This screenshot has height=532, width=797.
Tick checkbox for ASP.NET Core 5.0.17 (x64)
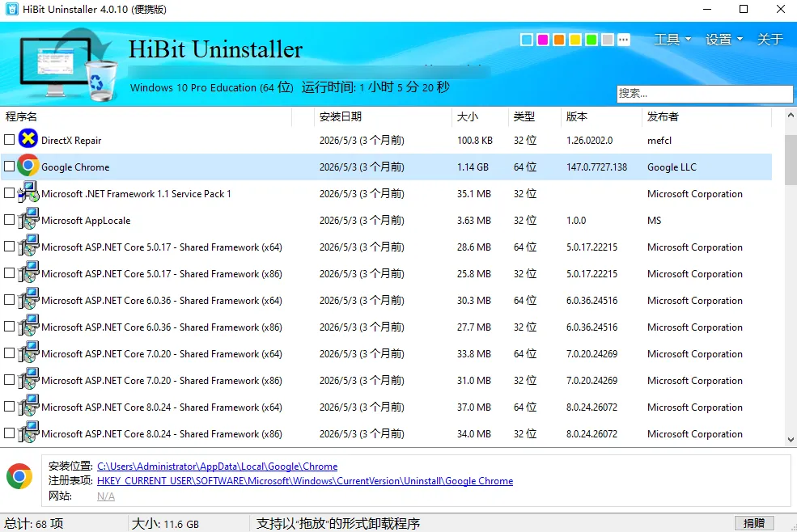coord(9,247)
